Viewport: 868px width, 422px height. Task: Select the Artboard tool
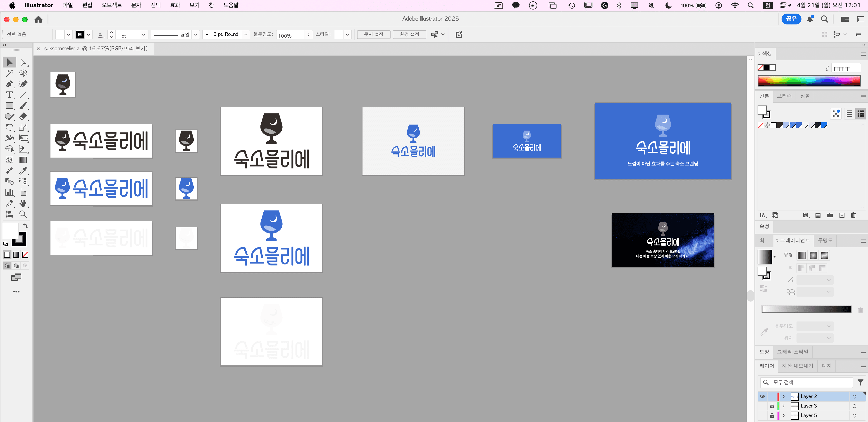[23, 192]
